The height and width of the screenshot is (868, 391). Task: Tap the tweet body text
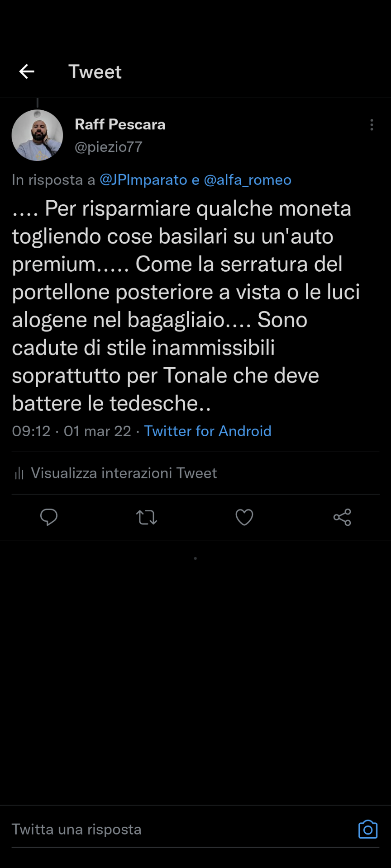point(181,306)
